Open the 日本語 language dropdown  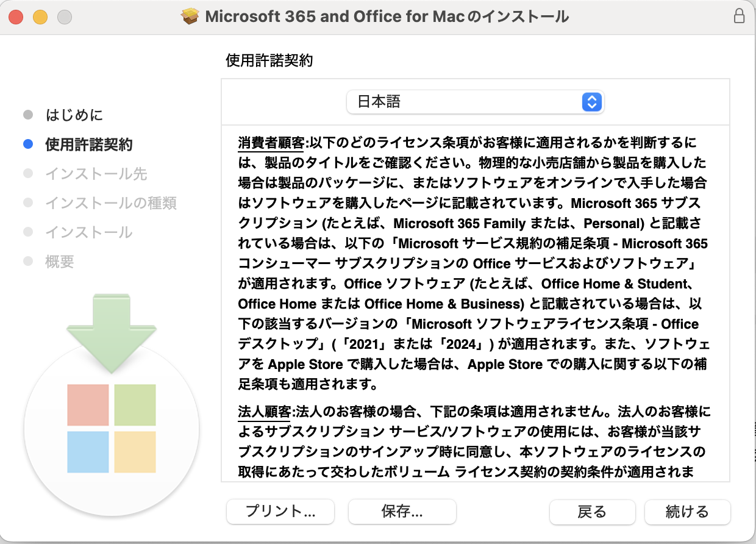[475, 102]
